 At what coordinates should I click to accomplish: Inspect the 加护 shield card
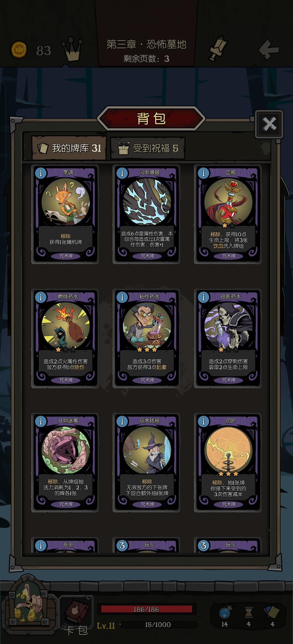pos(228,462)
